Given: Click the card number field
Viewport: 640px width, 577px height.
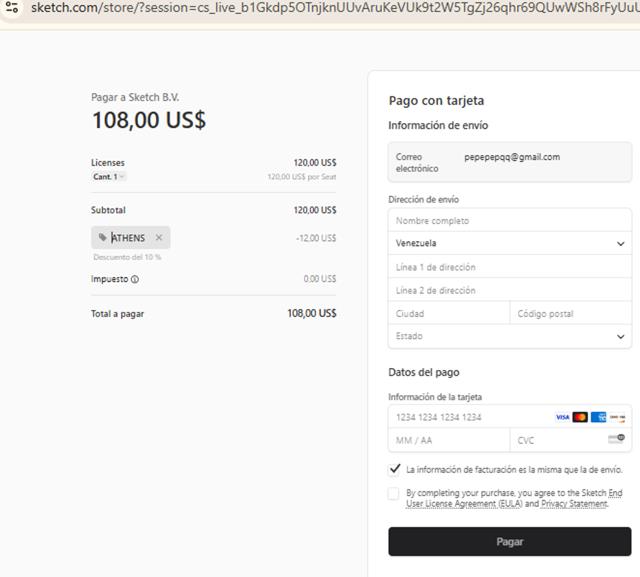Looking at the screenshot, I should [509, 417].
